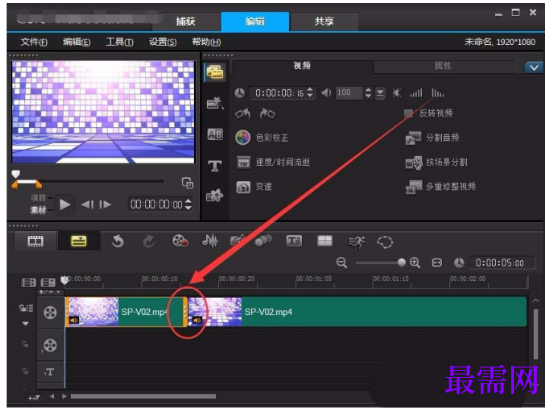Zoom out the timeline
This screenshot has width=557, height=411.
pos(342,263)
